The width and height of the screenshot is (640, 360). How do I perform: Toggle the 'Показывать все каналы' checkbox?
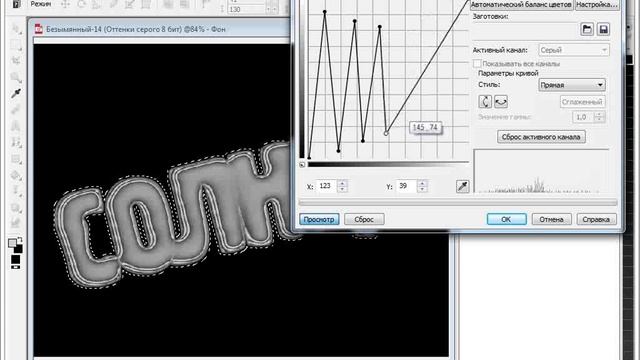477,64
